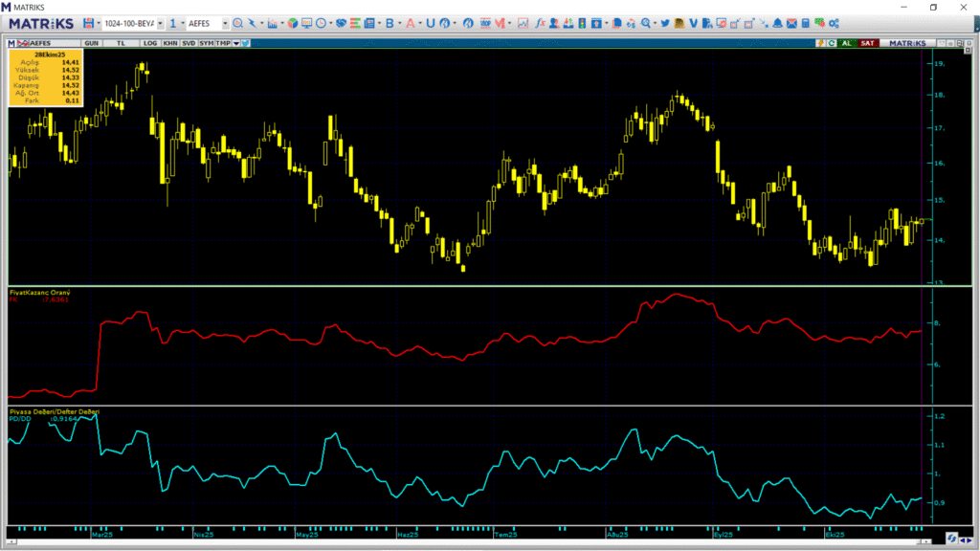Toggle LOG scale on chart header
This screenshot has height=551, width=980.
pos(150,43)
